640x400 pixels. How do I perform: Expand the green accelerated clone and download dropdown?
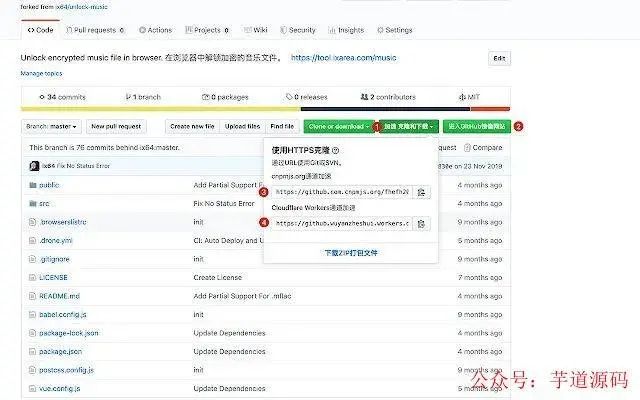tap(409, 127)
